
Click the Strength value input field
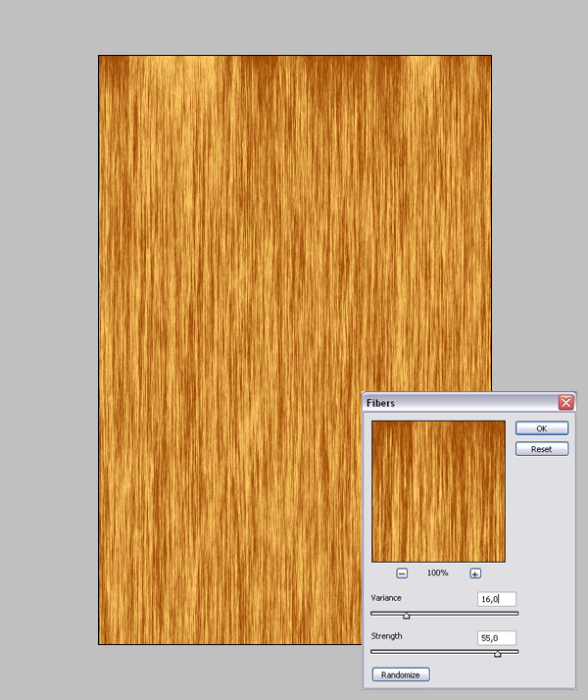[497, 638]
